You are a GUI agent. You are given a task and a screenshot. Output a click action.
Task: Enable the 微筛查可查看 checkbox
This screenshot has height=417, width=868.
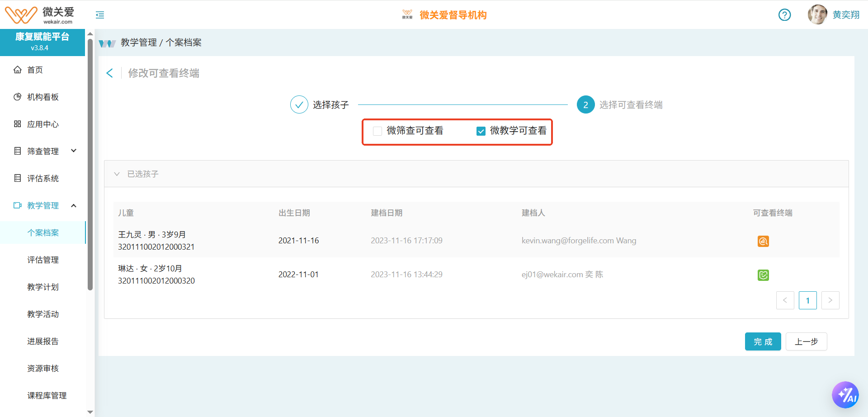[x=377, y=131]
